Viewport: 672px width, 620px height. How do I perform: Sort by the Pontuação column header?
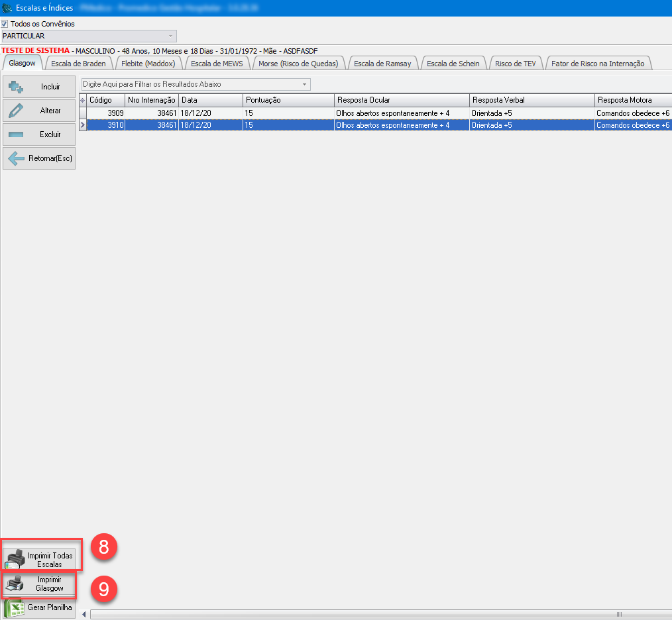(x=288, y=100)
